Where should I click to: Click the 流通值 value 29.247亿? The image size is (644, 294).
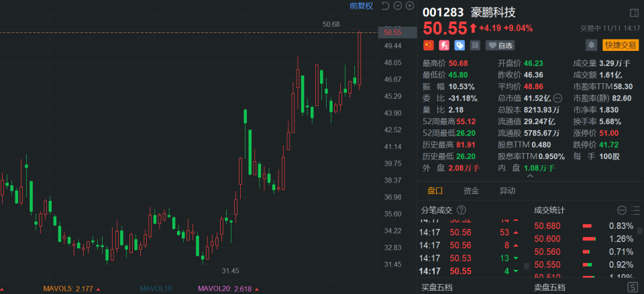(539, 121)
